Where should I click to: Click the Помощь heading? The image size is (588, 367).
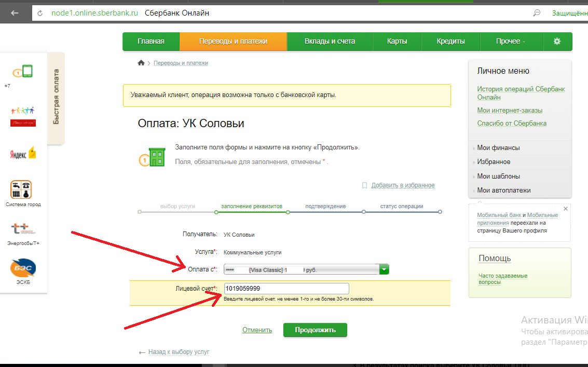(x=495, y=258)
